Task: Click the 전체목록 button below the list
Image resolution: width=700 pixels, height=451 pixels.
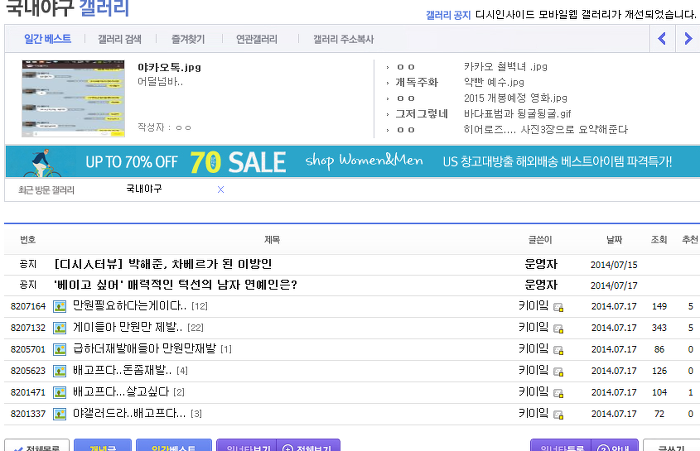Action: point(37,445)
